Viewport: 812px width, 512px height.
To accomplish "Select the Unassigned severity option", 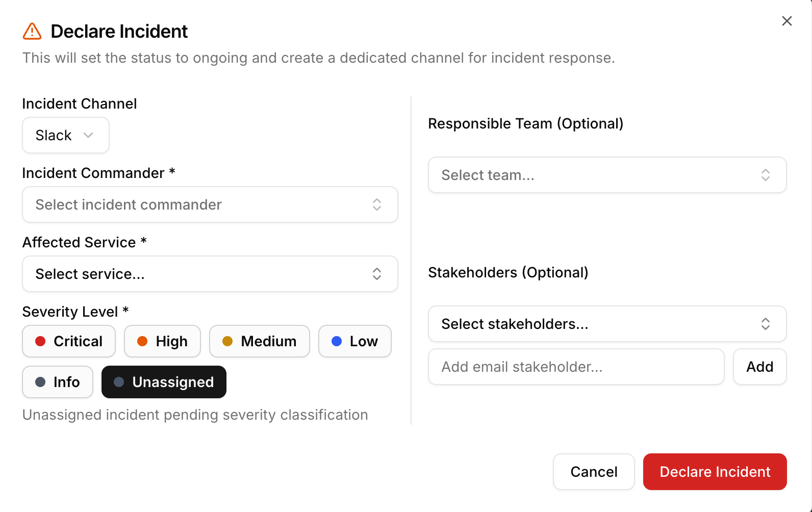I will pyautogui.click(x=164, y=382).
